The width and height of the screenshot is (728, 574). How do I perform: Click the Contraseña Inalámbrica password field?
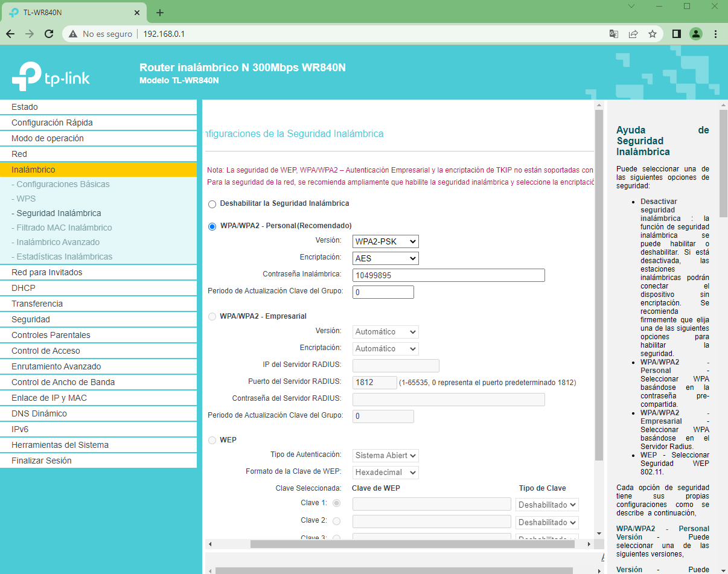click(448, 275)
